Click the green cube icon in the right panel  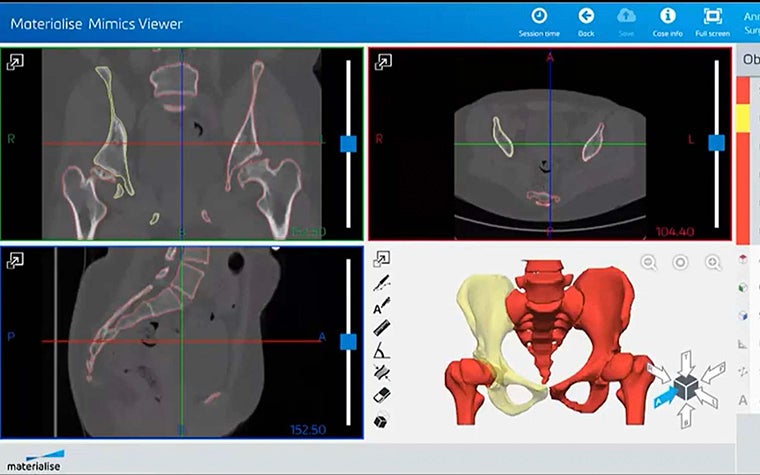pos(743,288)
